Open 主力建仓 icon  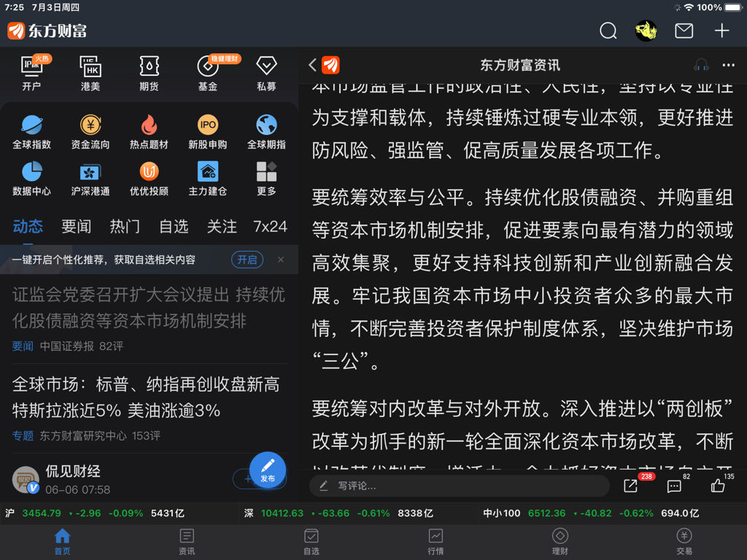coord(208,179)
